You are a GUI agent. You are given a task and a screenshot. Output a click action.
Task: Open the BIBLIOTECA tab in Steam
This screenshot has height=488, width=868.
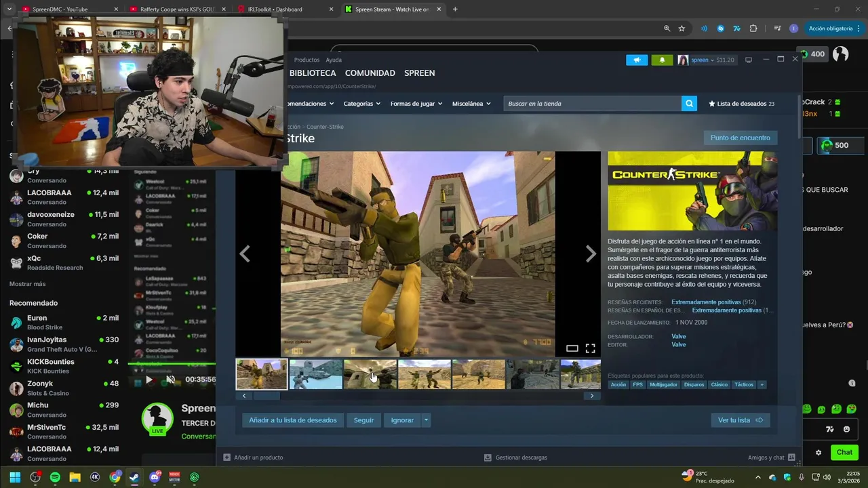[313, 73]
